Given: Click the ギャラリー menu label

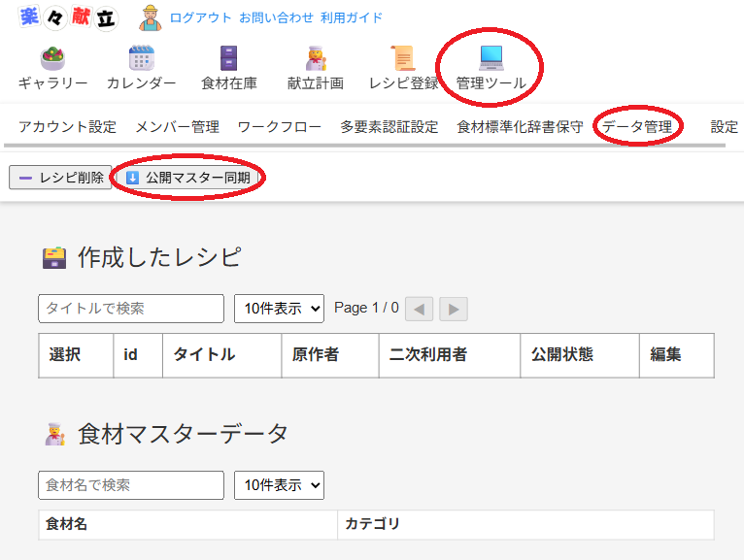Looking at the screenshot, I should (52, 82).
